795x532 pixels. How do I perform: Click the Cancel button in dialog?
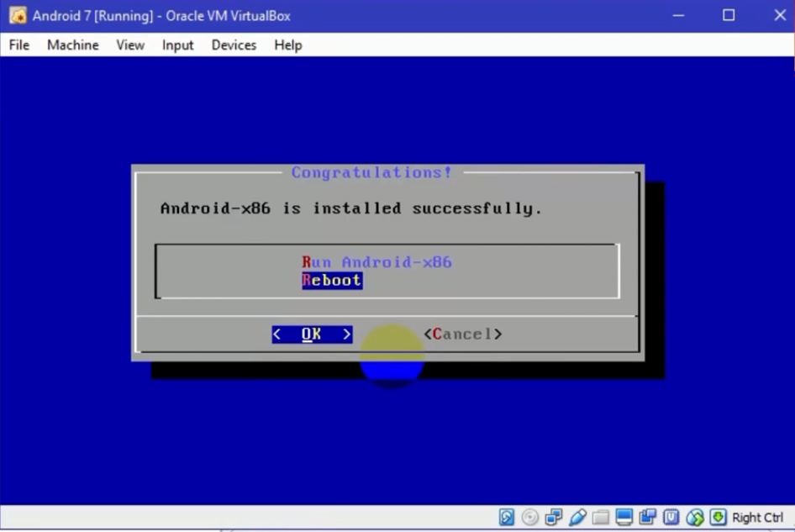(x=463, y=334)
